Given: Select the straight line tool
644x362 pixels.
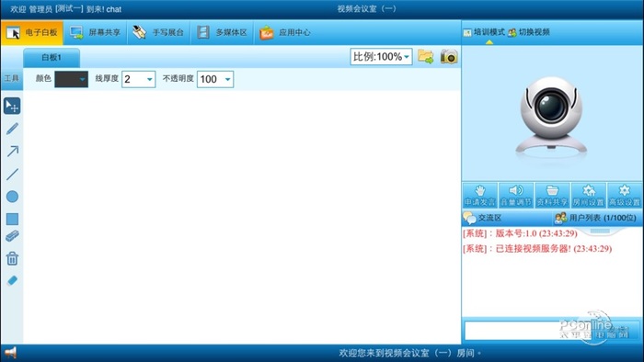Looking at the screenshot, I should (12, 175).
